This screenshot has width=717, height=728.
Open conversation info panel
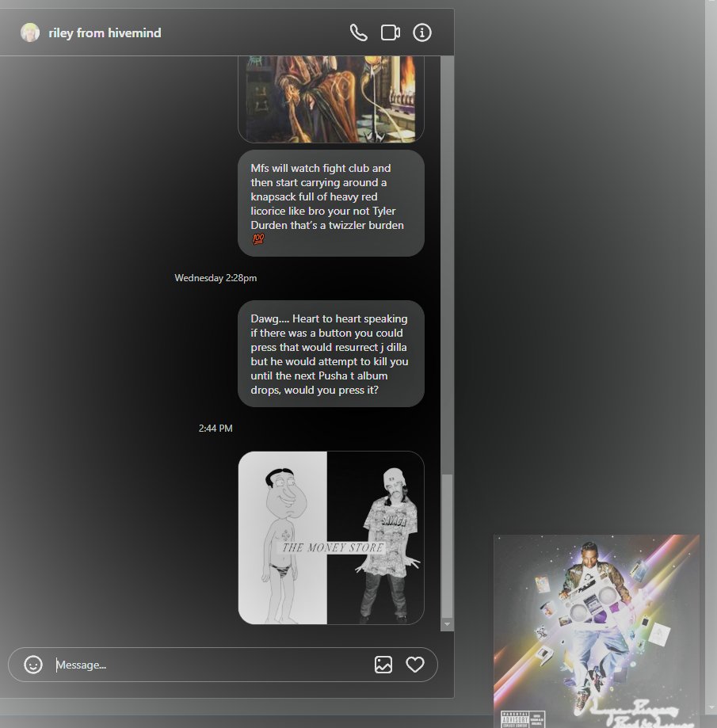click(x=422, y=33)
